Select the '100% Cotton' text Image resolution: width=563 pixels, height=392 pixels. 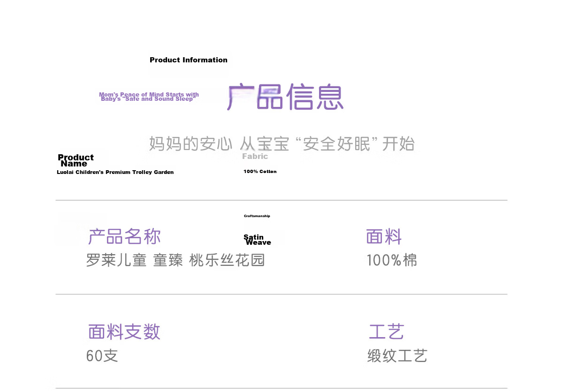point(260,172)
